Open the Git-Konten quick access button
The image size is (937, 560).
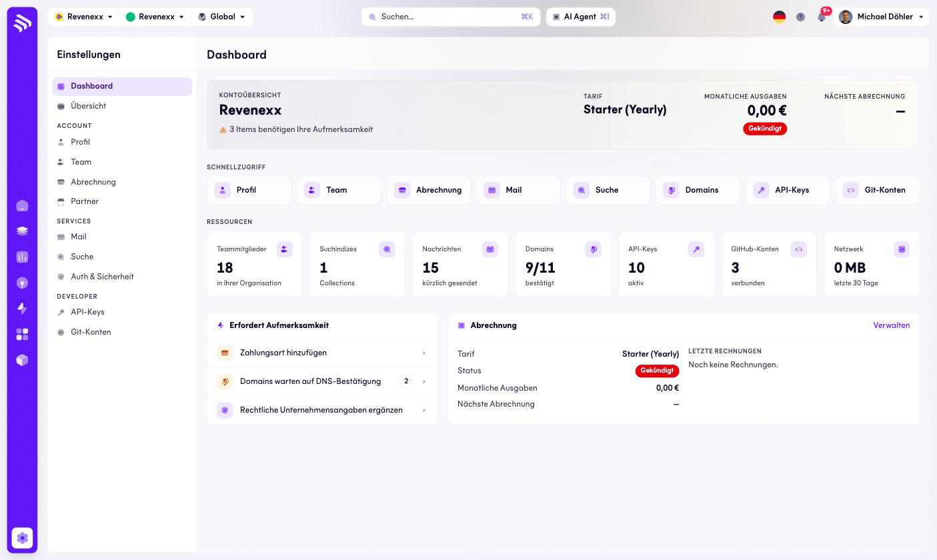877,190
